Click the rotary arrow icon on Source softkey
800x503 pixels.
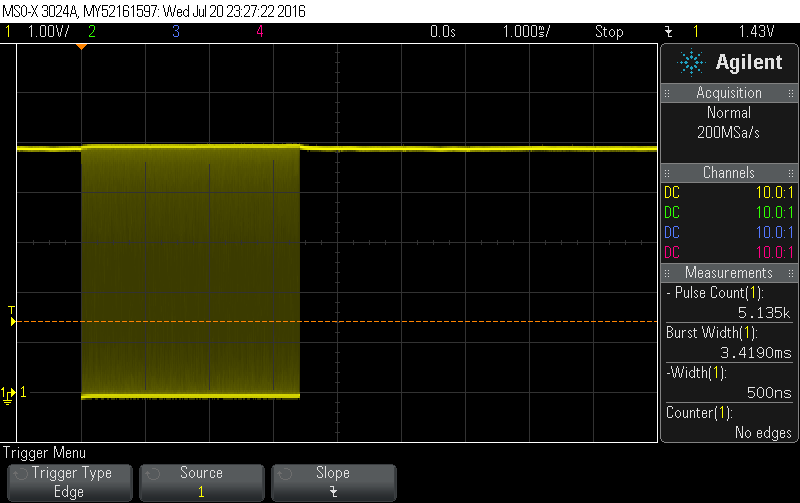(x=151, y=473)
